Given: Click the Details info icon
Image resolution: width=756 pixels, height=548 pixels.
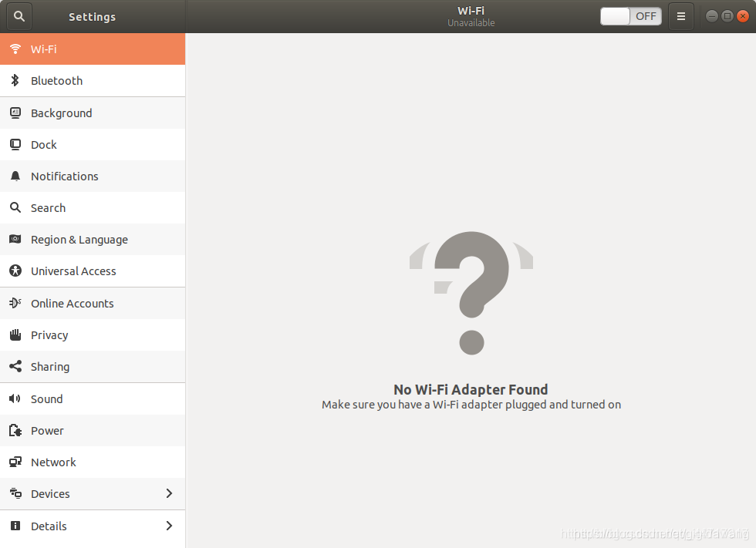Looking at the screenshot, I should pyautogui.click(x=15, y=526).
